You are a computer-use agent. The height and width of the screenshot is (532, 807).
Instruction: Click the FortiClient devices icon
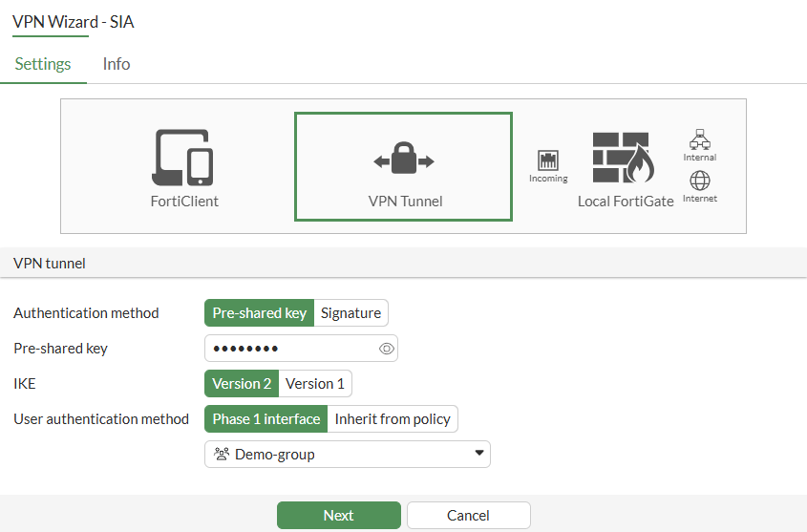(182, 158)
